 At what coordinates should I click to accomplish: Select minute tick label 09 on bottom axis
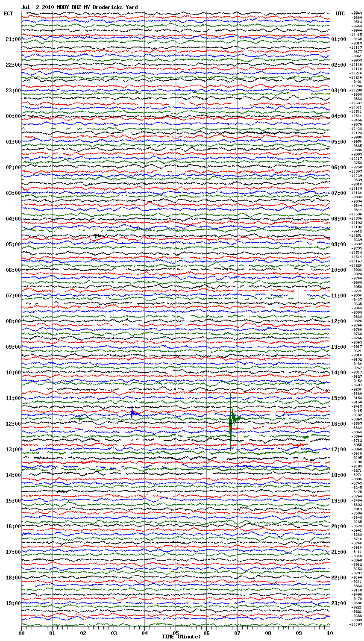299,633
